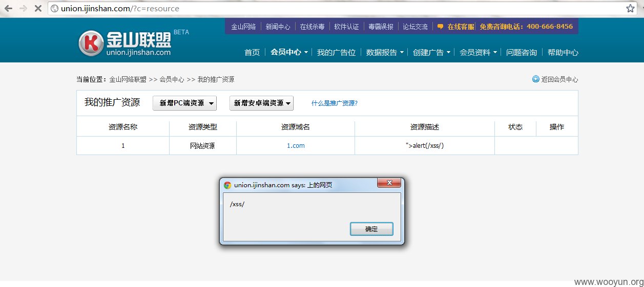The image size is (644, 287).
Task: Open 我的广告位 in navigation
Action: [336, 52]
